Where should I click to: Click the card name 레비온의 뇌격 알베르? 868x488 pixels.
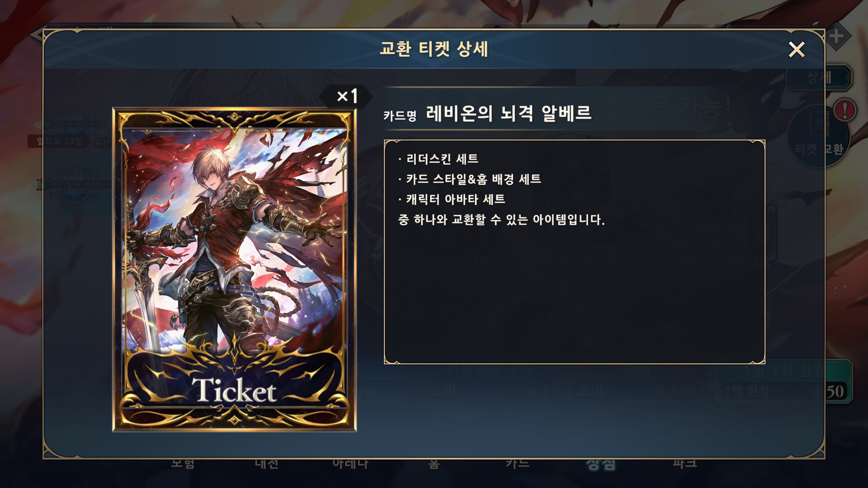pos(509,113)
